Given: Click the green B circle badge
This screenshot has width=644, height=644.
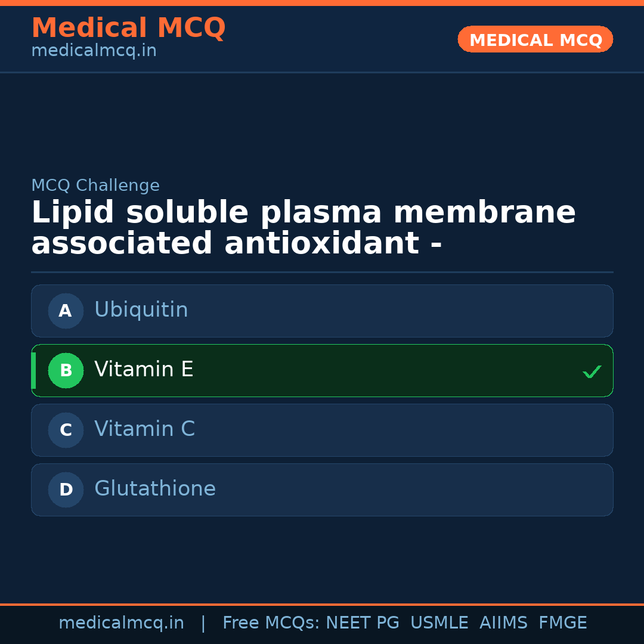Looking at the screenshot, I should pyautogui.click(x=66, y=370).
